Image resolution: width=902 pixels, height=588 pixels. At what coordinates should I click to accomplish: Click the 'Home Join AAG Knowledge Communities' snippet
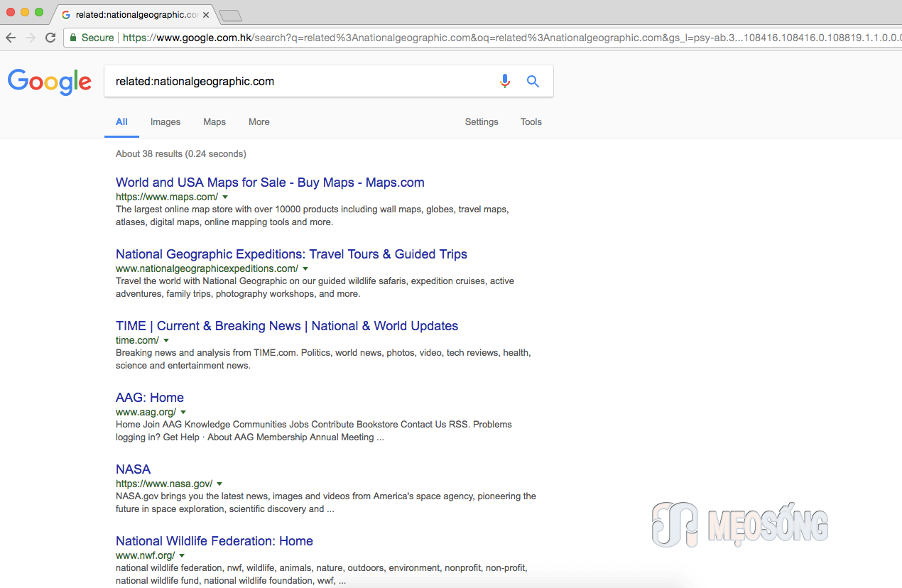(314, 431)
